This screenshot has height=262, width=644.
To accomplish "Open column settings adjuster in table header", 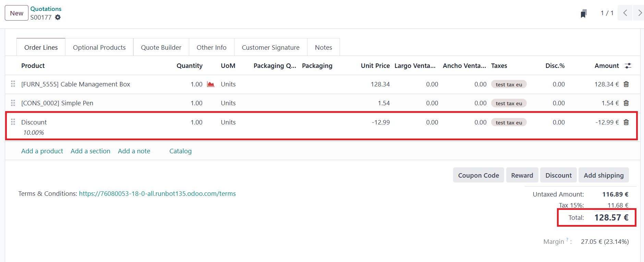I will click(628, 66).
